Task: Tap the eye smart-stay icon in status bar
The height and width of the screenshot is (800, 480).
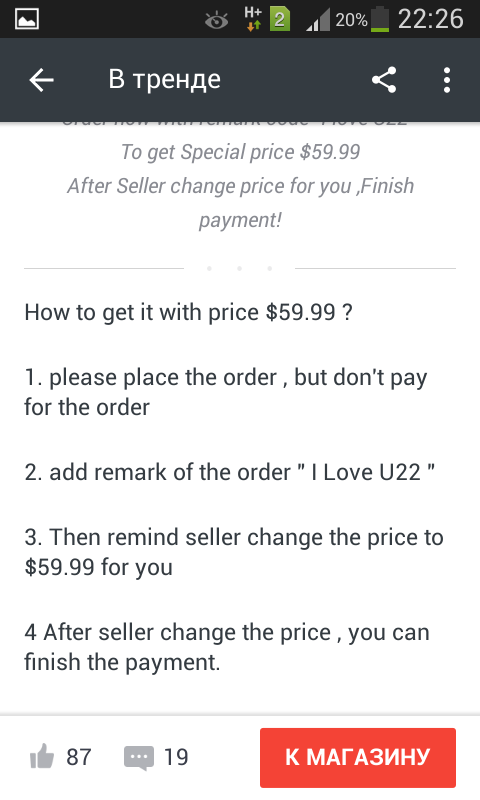Action: tap(216, 21)
